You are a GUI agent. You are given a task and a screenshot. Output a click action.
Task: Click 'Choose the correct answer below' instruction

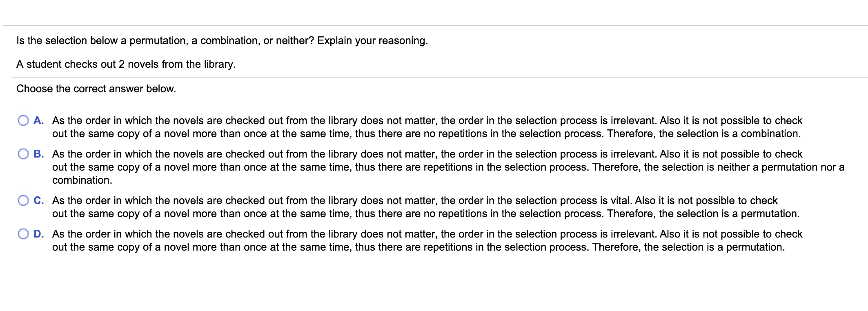pos(96,89)
